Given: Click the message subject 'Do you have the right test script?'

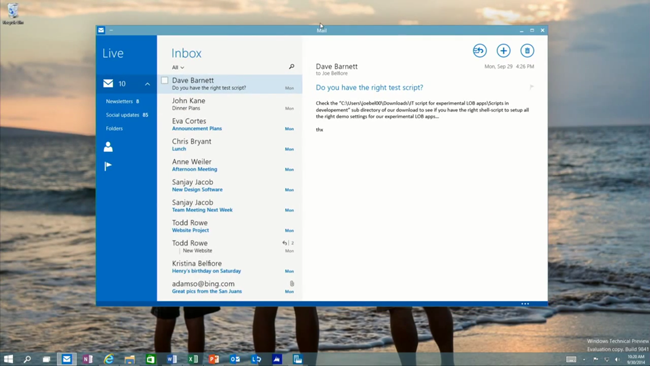Looking at the screenshot, I should tap(369, 87).
